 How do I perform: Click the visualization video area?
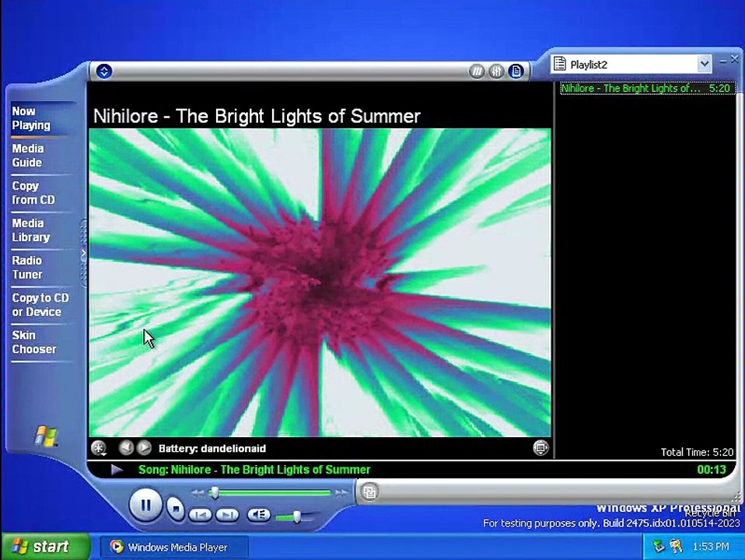(320, 282)
